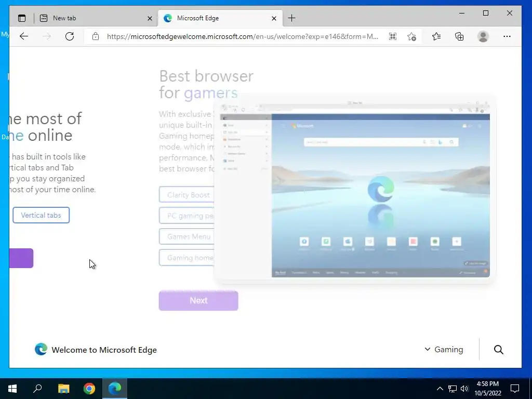The width and height of the screenshot is (532, 399).
Task: Open the volume control tray icon
Action: pos(464,389)
